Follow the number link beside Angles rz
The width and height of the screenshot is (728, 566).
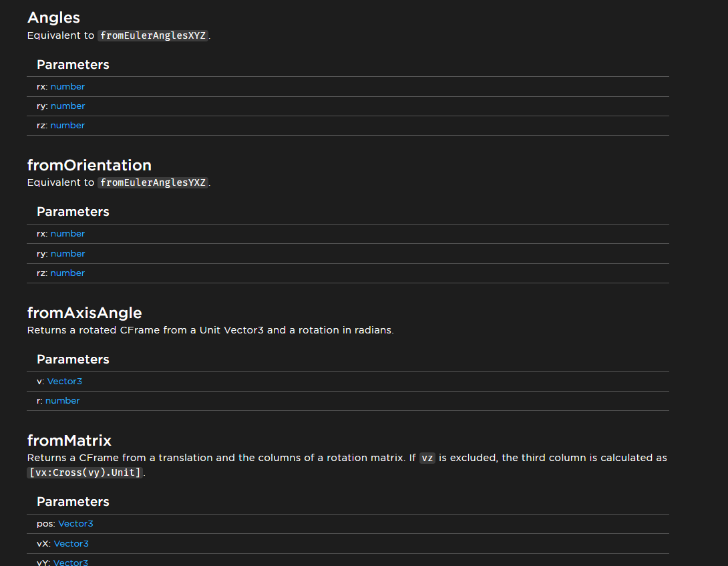point(67,126)
